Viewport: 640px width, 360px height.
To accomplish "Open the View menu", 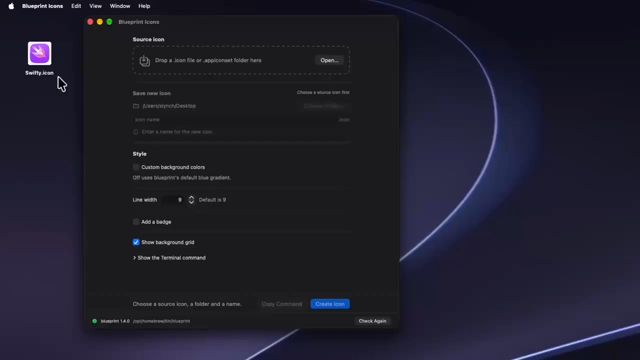I will click(x=96, y=6).
